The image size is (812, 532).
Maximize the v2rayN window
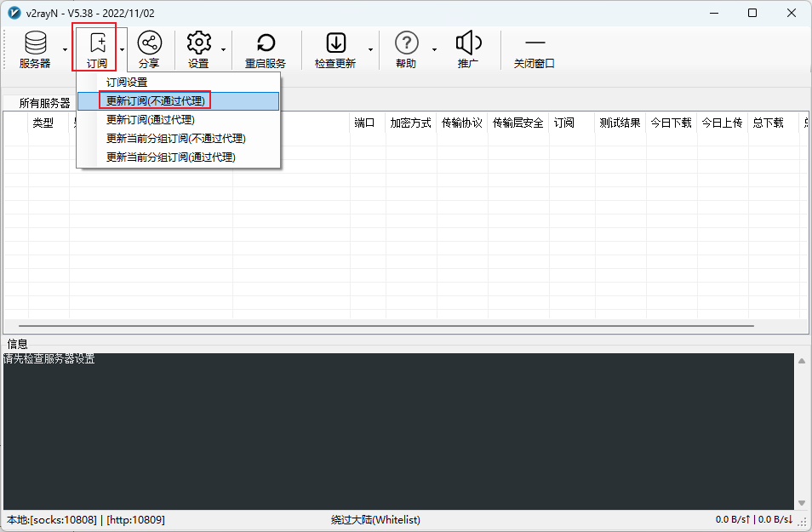pos(752,13)
